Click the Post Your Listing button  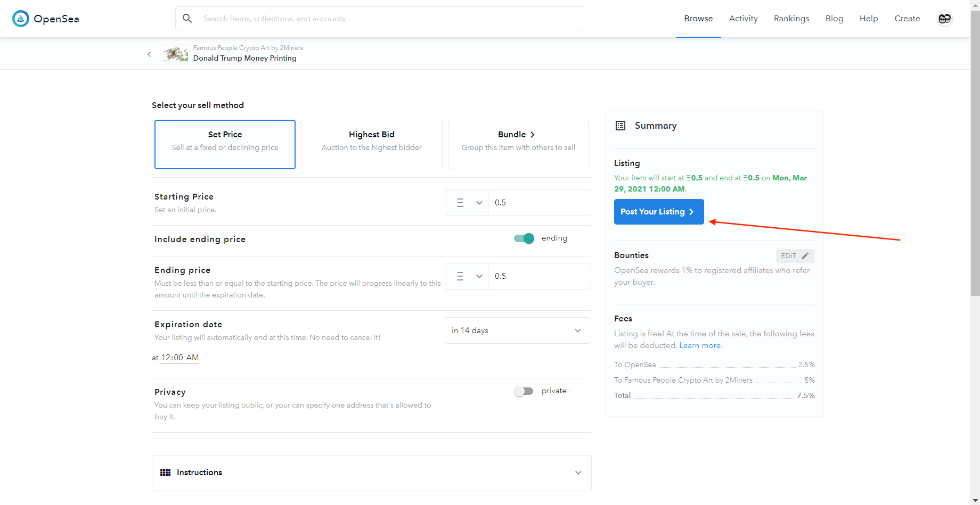click(x=658, y=212)
